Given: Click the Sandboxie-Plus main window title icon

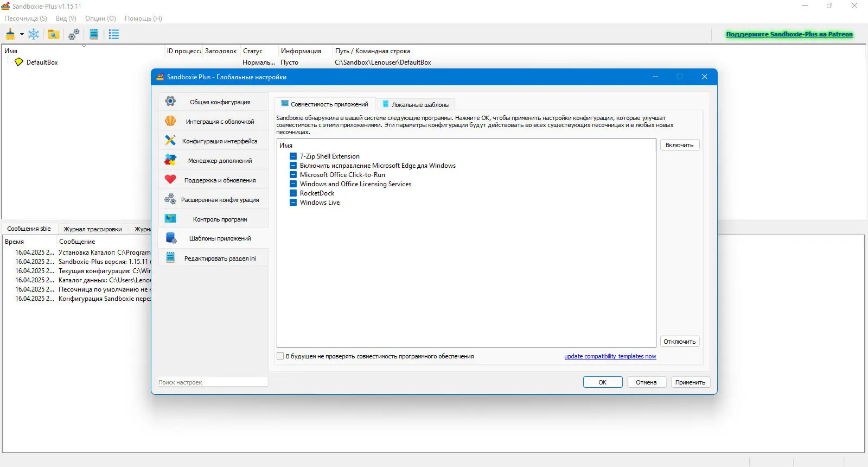Looking at the screenshot, I should click(x=6, y=6).
